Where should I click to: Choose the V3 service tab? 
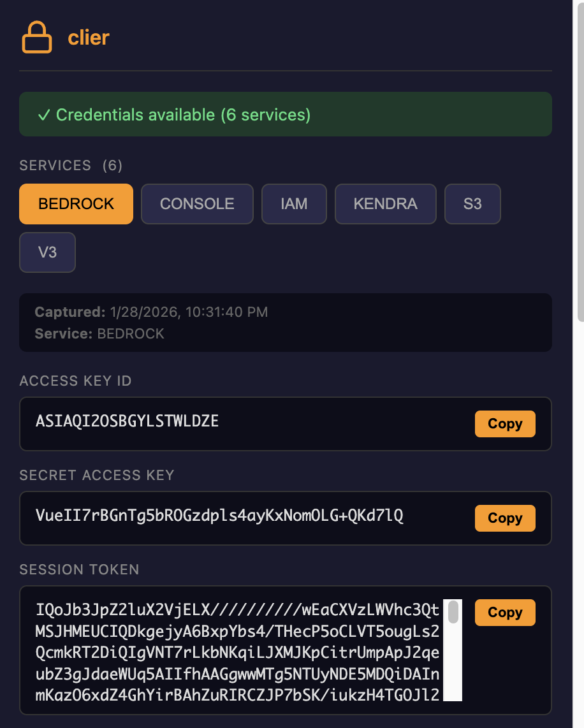48,252
